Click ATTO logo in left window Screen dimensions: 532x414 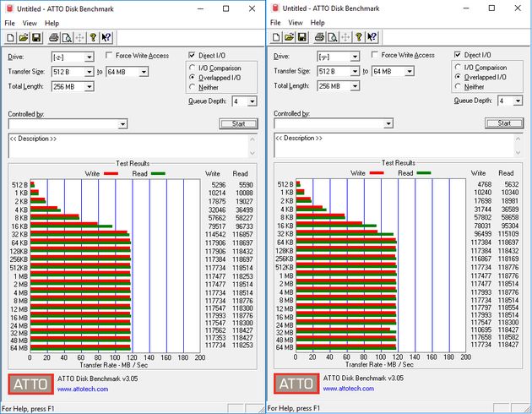(31, 384)
